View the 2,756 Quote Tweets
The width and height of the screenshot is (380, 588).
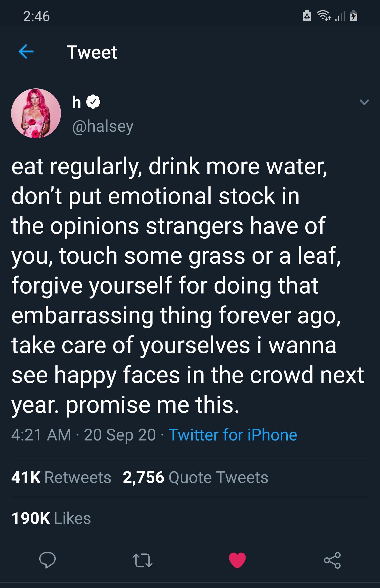point(195,477)
